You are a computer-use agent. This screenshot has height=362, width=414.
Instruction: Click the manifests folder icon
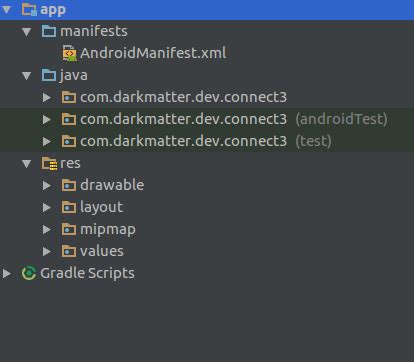(49, 31)
